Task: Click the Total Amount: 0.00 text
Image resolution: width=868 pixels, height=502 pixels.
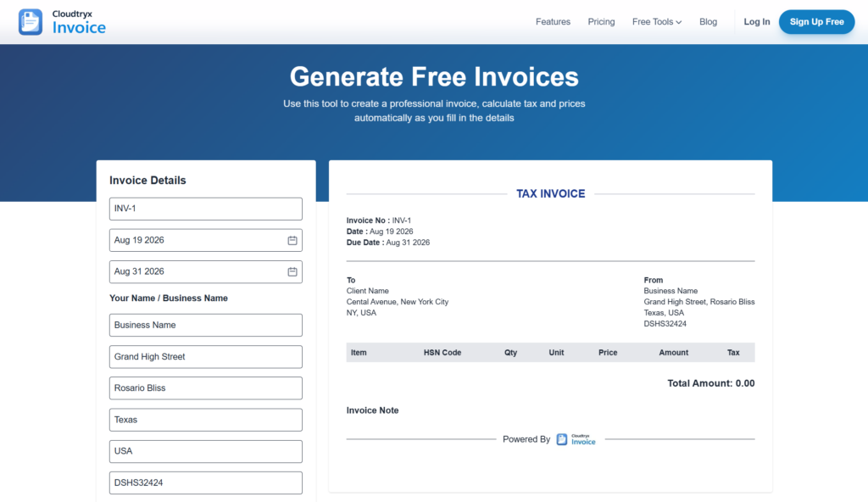Action: [711, 383]
